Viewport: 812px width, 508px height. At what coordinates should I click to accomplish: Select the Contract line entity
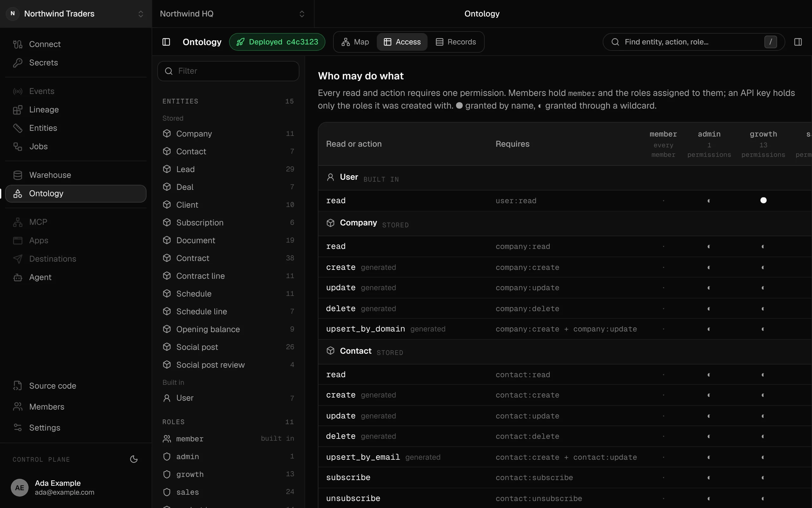pos(228,276)
